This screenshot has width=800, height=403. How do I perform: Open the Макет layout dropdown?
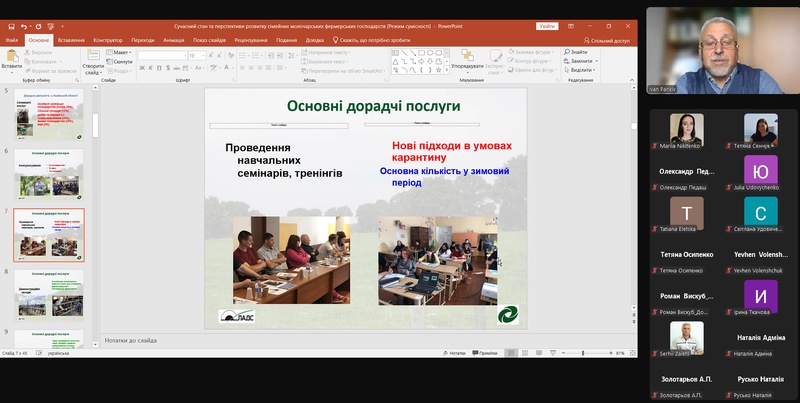point(122,52)
